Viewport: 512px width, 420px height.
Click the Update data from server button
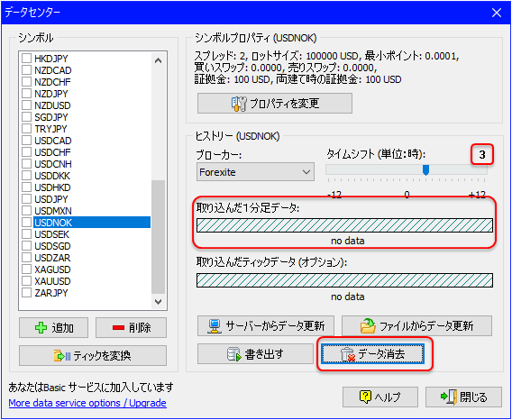tap(266, 325)
